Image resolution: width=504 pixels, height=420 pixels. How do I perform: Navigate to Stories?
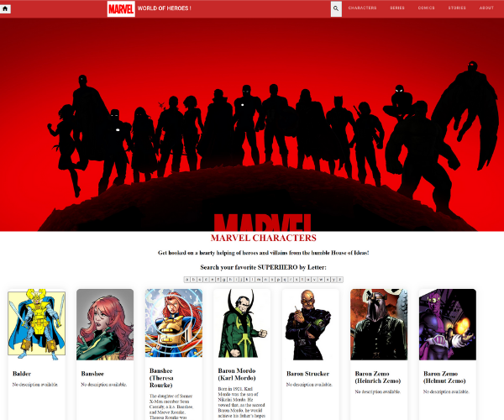[x=457, y=8]
